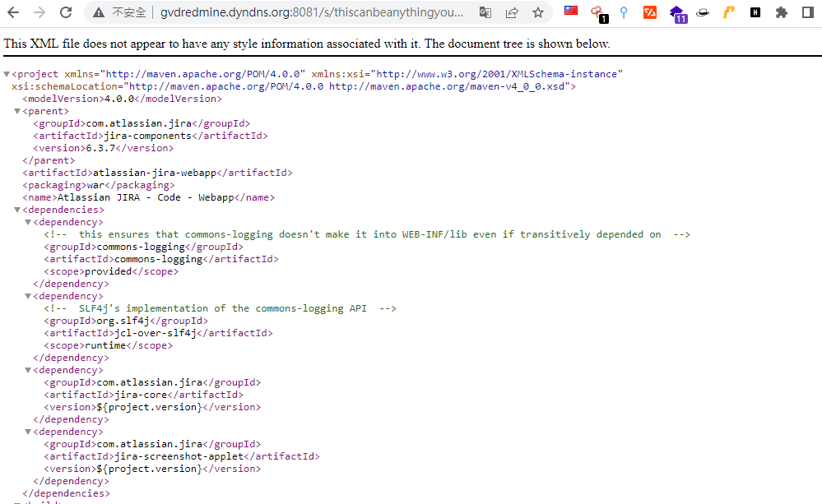The height and width of the screenshot is (504, 822).
Task: Open the orange angled extension icon
Action: pos(729,12)
